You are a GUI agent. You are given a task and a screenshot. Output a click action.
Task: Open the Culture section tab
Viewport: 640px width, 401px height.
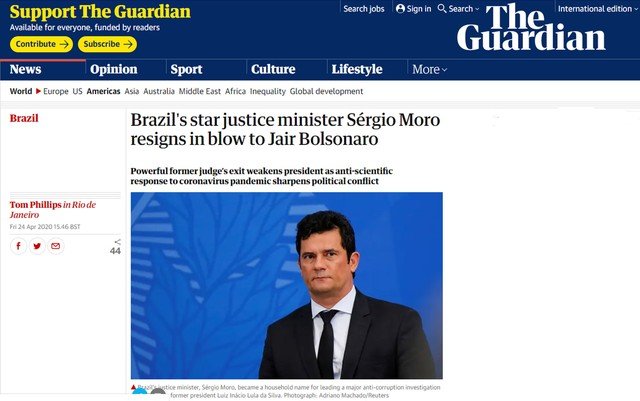[x=273, y=69]
